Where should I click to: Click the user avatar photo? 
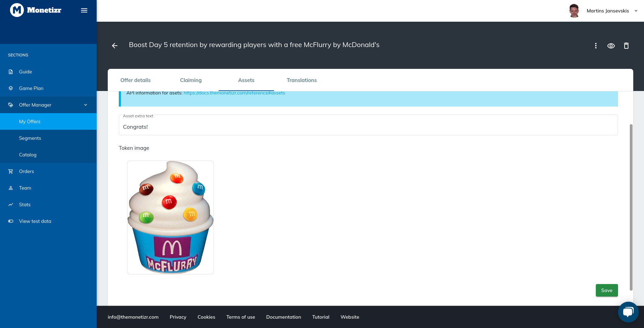574,11
